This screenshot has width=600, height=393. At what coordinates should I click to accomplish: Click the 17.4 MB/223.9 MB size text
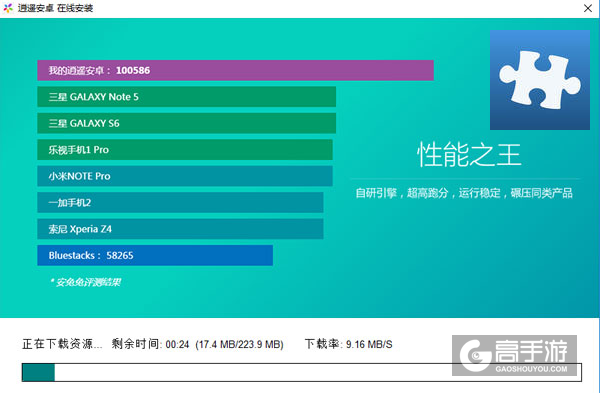pos(240,344)
